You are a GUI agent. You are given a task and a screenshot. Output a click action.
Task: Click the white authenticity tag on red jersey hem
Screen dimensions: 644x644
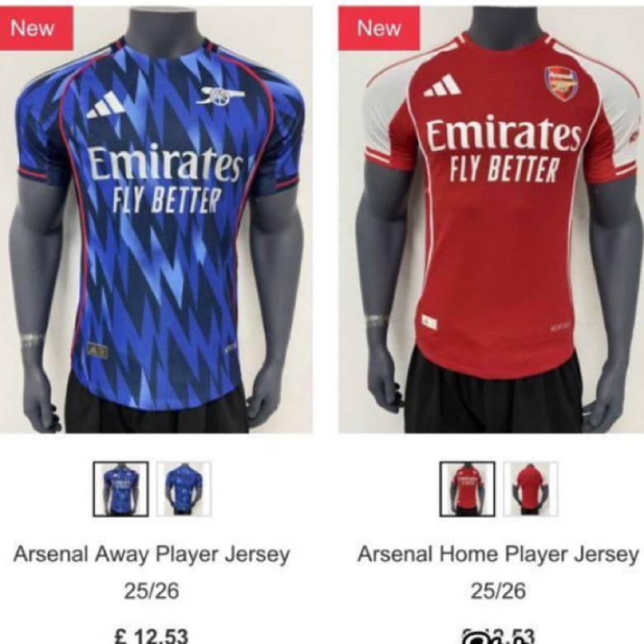coord(430,322)
